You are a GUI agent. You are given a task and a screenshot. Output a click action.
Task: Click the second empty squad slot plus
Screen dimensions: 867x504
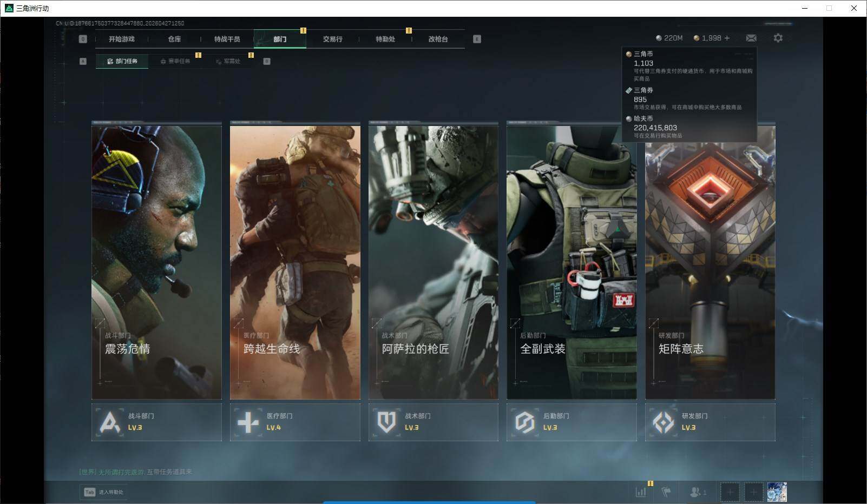point(753,492)
